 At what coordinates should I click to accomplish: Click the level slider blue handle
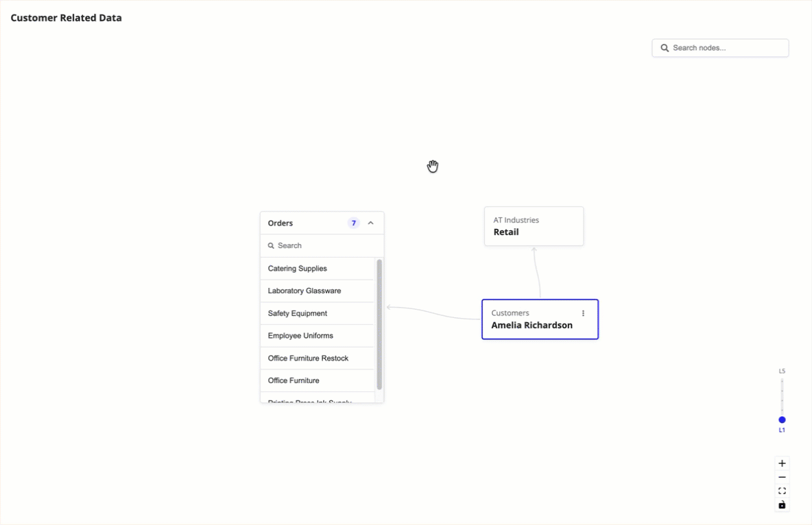[782, 420]
